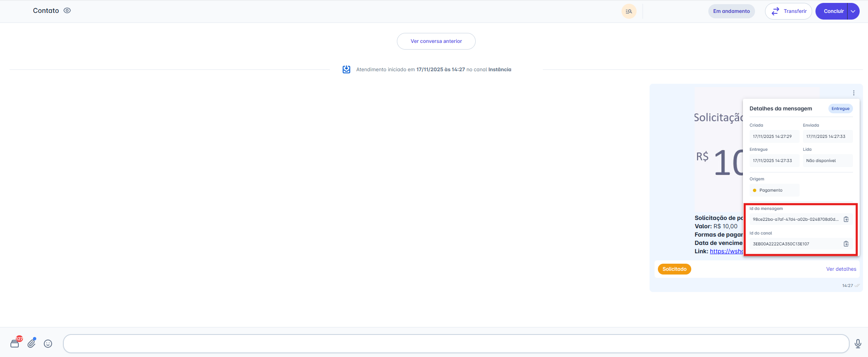Image resolution: width=868 pixels, height=357 pixels.
Task: Click the Pagamento origin field
Action: point(774,190)
